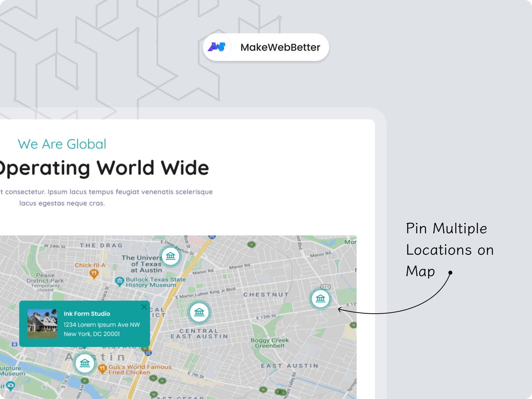Click the MakeWebBetter brand name text
This screenshot has height=399, width=532.
(280, 47)
